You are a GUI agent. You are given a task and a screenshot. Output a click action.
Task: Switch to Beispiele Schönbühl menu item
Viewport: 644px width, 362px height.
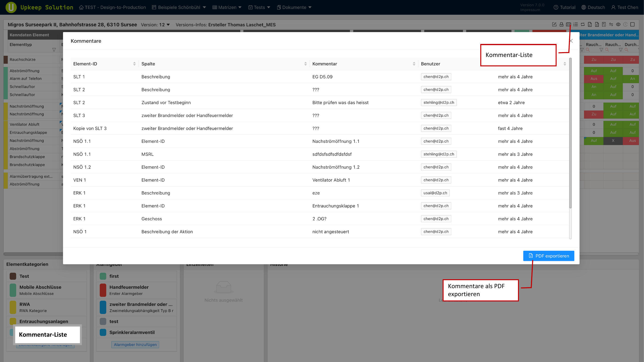[x=179, y=7]
